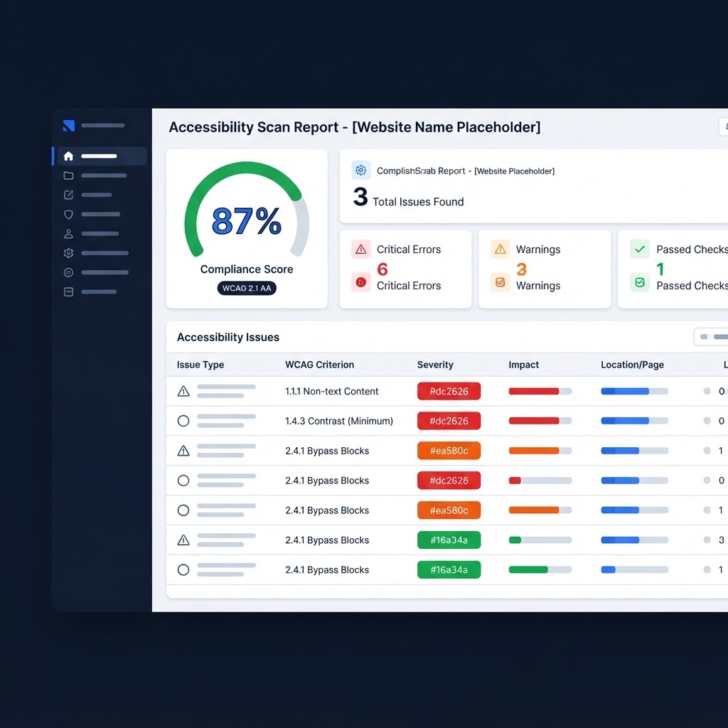Click the #ea580c badge on the triangle Bypass Blocks row
The width and height of the screenshot is (728, 728).
coord(449,450)
